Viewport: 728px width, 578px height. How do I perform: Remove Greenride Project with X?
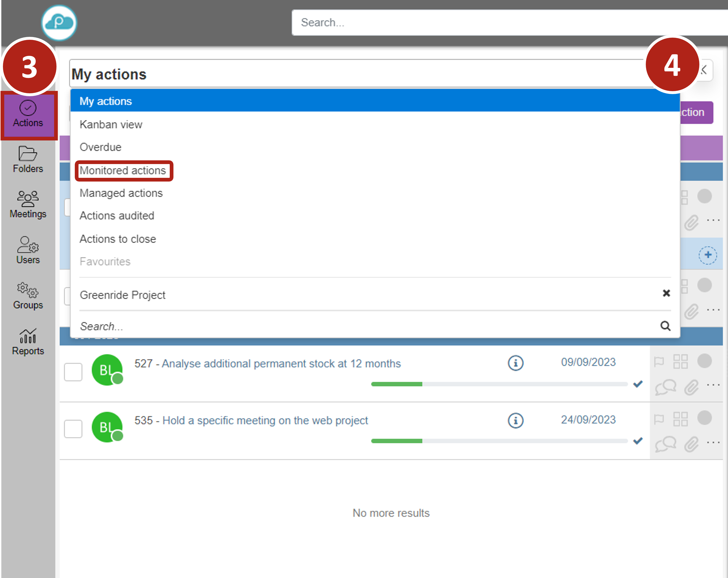pyautogui.click(x=666, y=293)
